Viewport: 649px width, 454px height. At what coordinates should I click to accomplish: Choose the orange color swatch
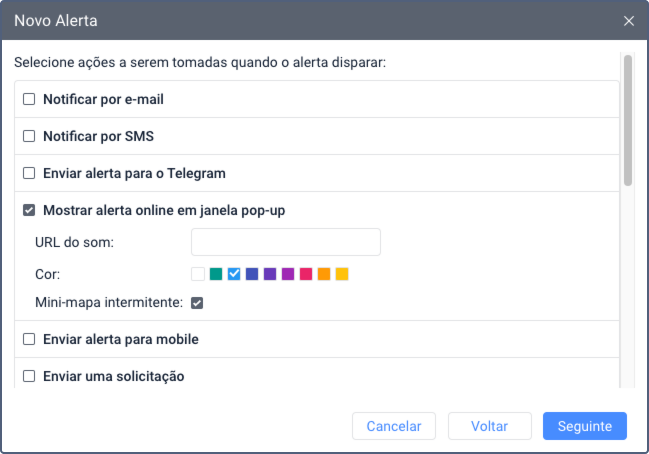[x=324, y=274]
